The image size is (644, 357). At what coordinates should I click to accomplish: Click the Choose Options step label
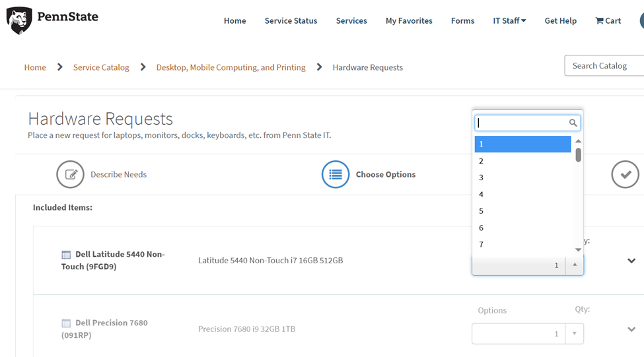point(386,174)
